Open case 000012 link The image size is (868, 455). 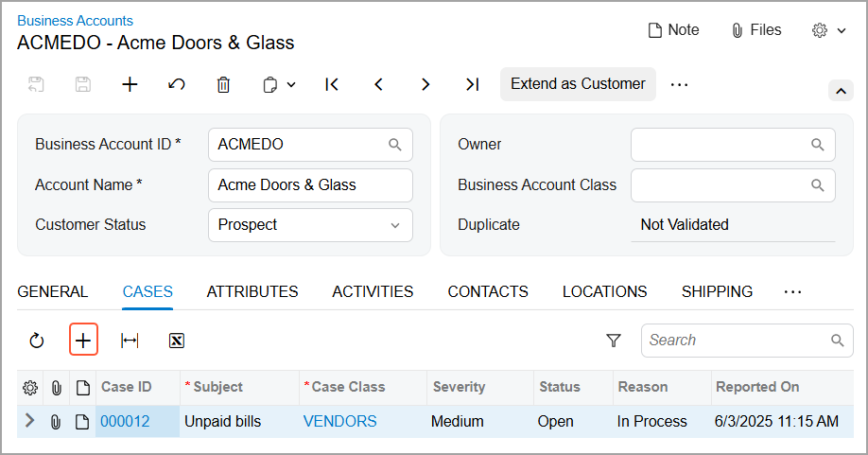click(x=125, y=422)
